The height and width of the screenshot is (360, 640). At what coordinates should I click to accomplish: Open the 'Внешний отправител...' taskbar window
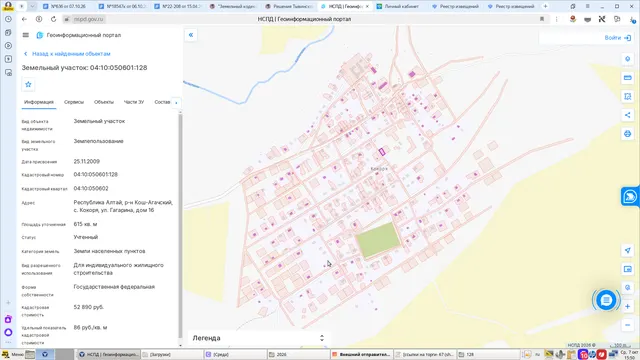[x=361, y=354]
